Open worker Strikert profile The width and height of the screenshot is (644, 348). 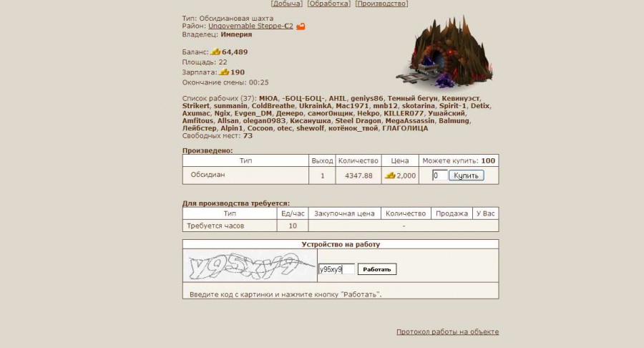196,105
